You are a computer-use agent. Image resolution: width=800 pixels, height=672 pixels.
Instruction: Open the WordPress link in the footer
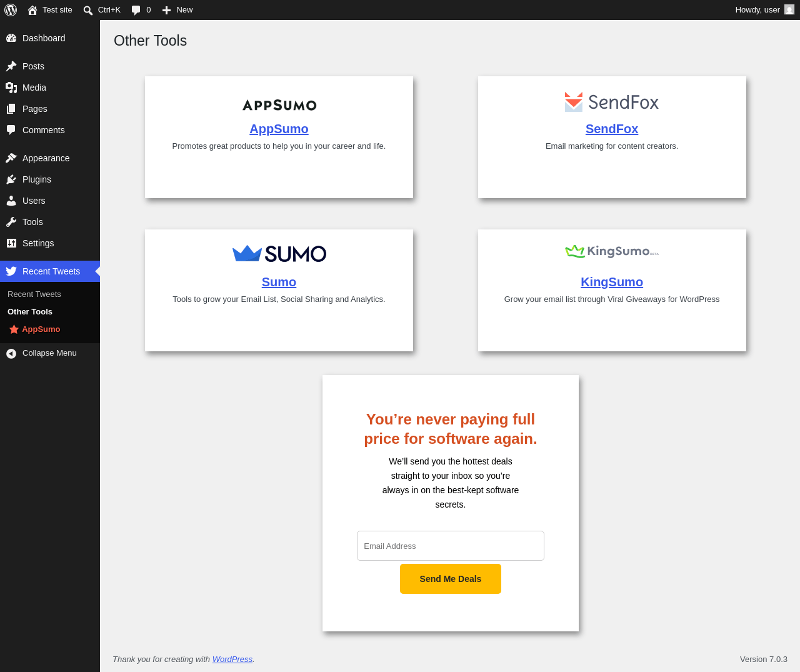[232, 659]
